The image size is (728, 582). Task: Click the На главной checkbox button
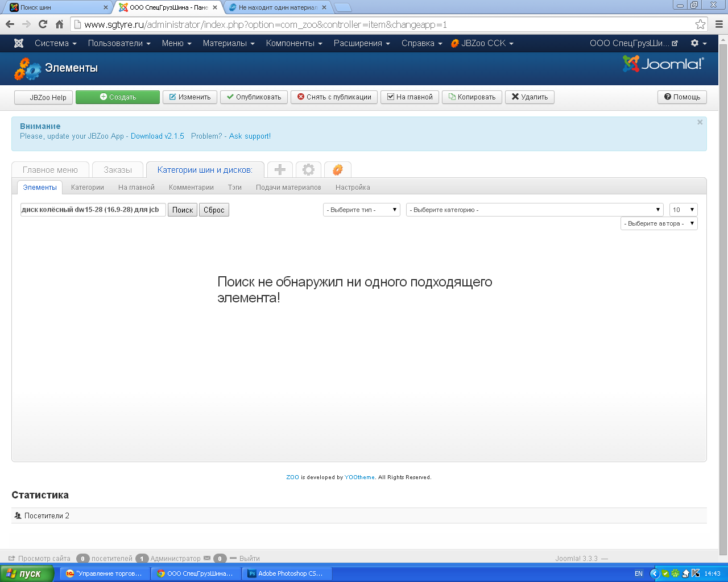[x=409, y=97]
